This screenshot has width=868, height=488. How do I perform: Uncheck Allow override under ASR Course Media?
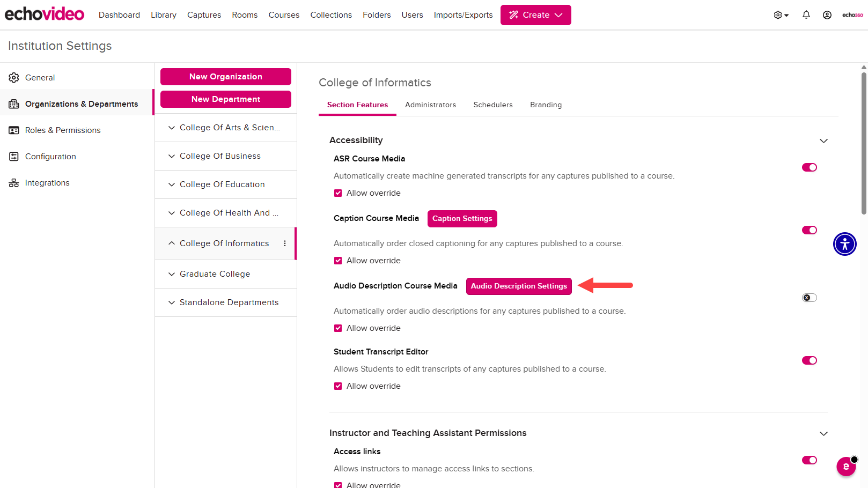tap(338, 193)
